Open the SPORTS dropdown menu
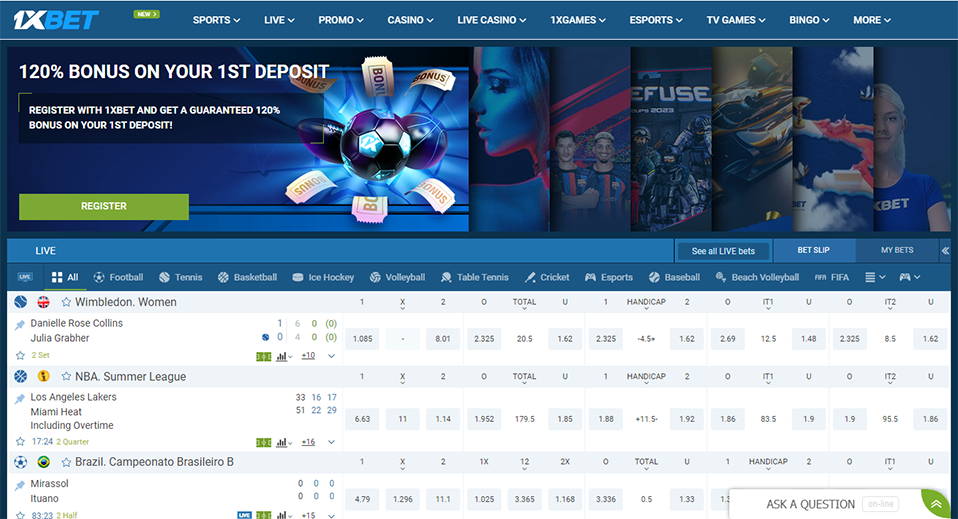Screen dimensions: 958x519 [216, 20]
